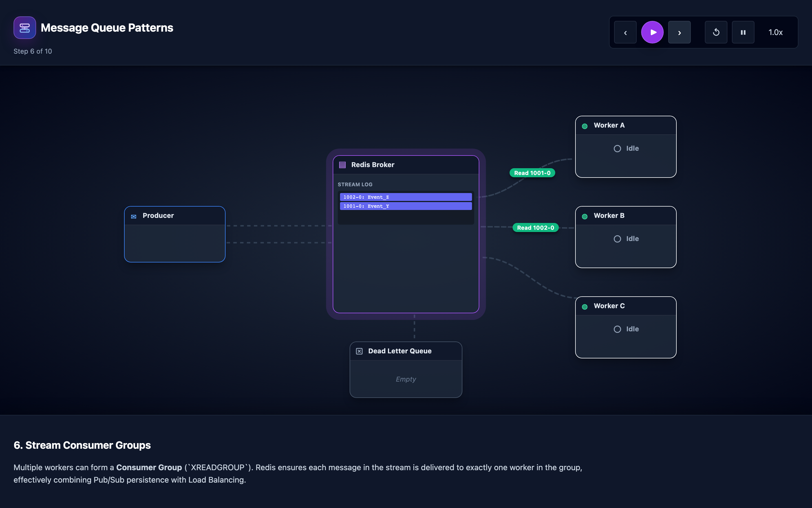Click the Redis Broker node title
The width and height of the screenshot is (812, 508).
coord(372,165)
